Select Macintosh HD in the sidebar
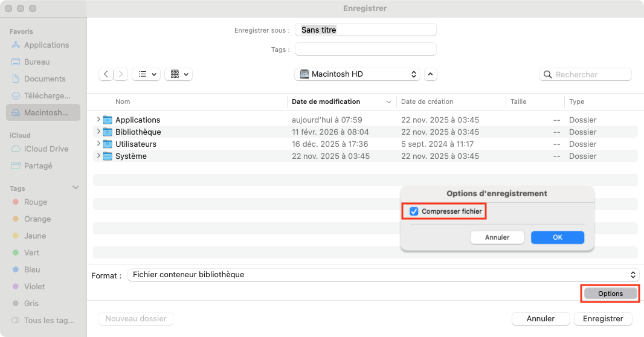The image size is (644, 337). [x=43, y=112]
